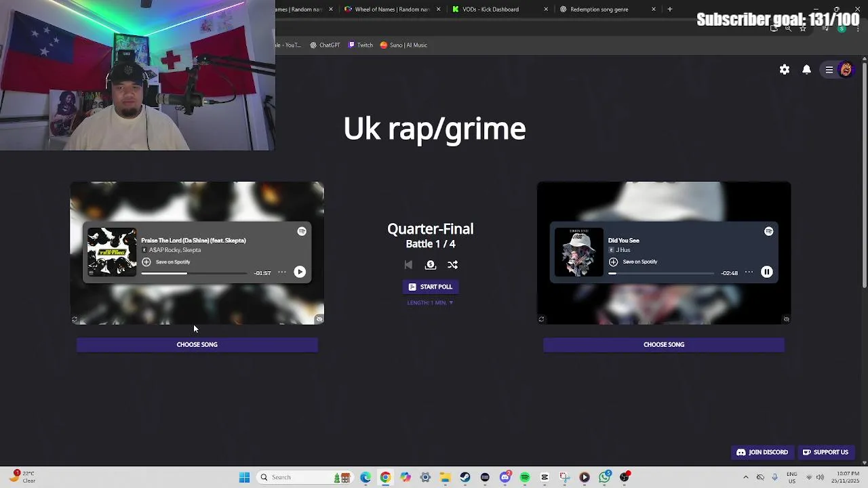Open more options on Did You See player
The image size is (868, 488).
[749, 272]
